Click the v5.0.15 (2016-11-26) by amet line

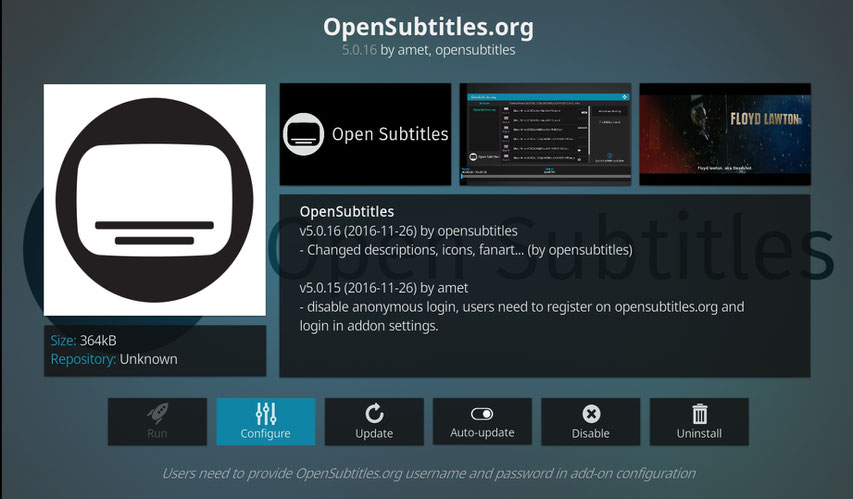384,288
